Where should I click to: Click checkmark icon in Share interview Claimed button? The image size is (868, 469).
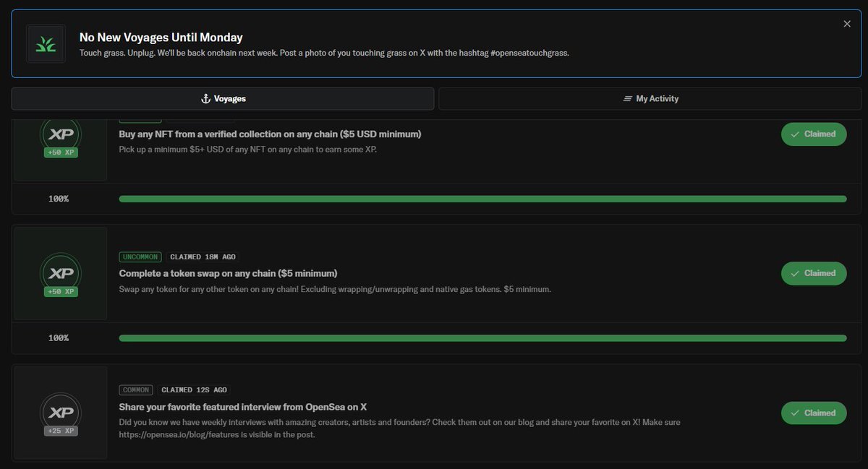pyautogui.click(x=795, y=413)
